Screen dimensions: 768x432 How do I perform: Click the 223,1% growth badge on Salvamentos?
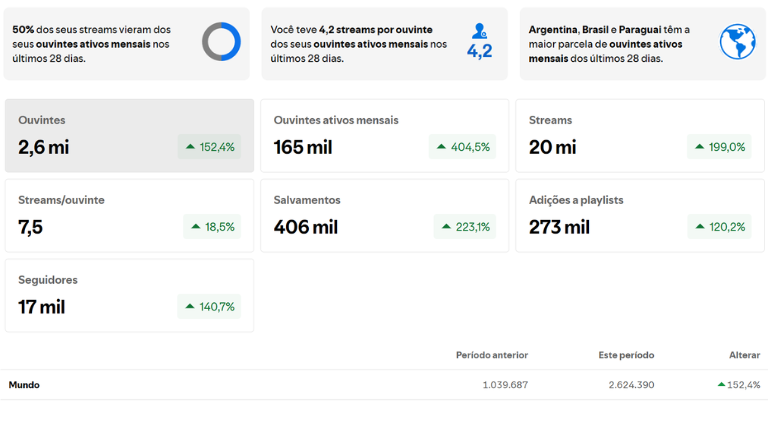(465, 226)
